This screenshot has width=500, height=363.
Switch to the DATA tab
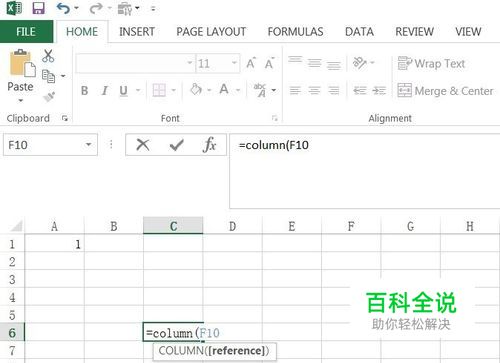click(359, 32)
